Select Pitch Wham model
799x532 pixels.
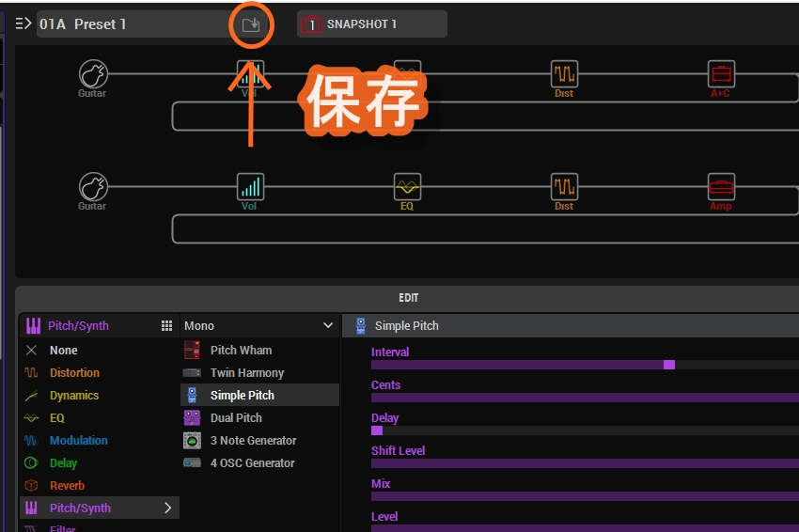click(x=241, y=351)
